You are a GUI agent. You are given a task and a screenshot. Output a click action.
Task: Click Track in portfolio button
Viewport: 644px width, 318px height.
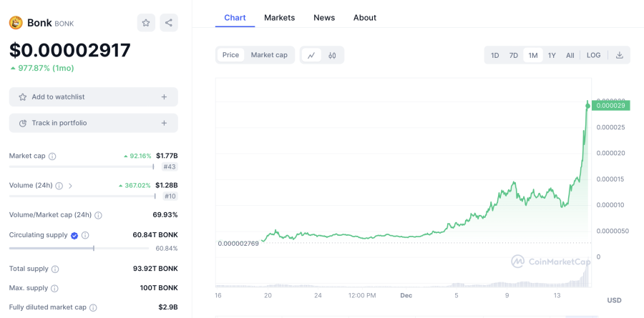94,123
